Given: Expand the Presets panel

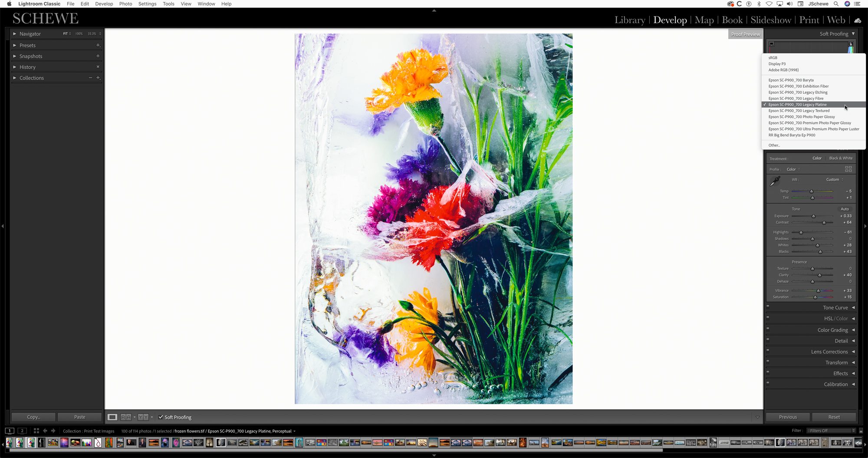Looking at the screenshot, I should (15, 45).
